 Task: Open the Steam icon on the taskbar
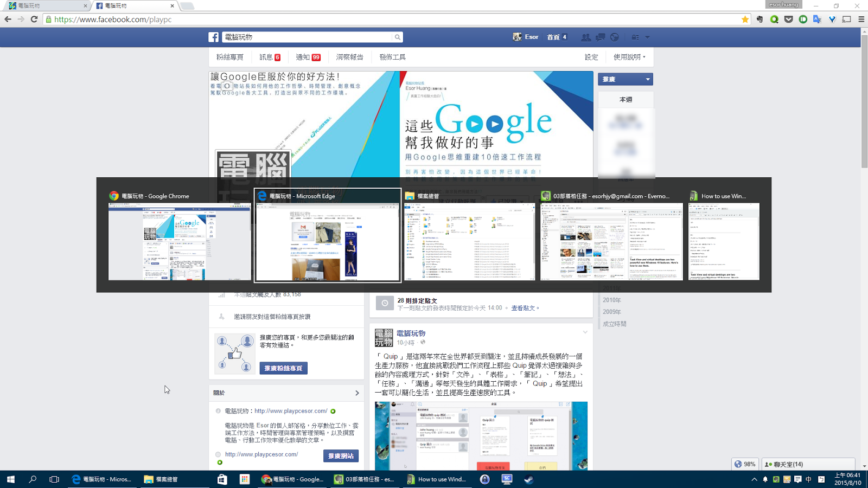[529, 479]
